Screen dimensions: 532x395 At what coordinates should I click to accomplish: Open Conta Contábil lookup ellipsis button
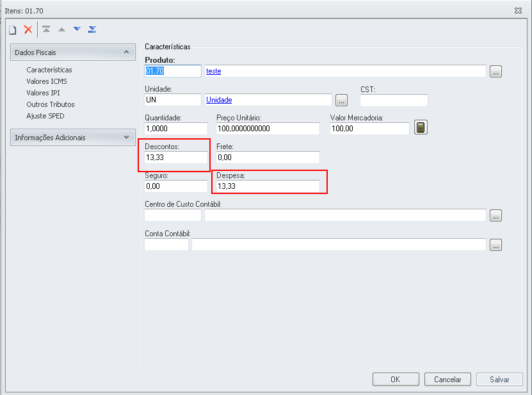click(496, 245)
